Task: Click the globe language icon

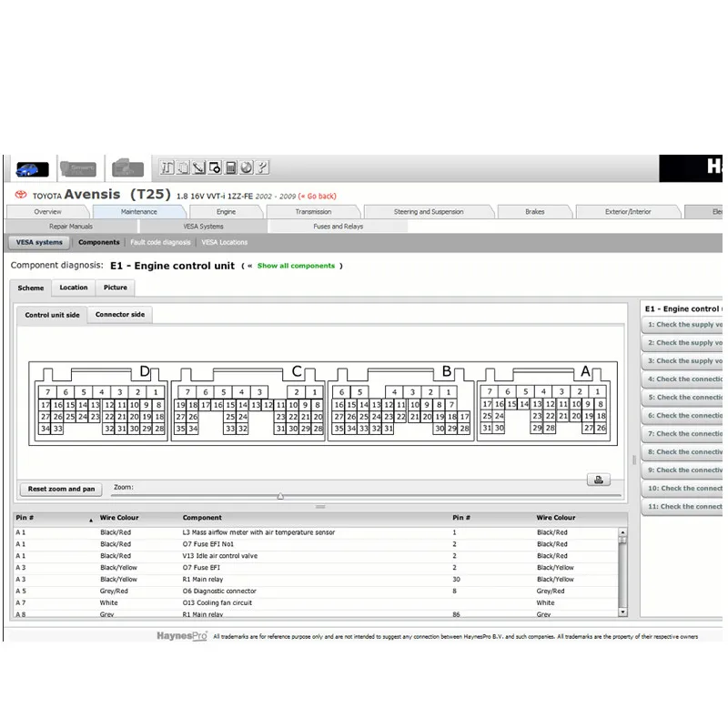Action: click(x=247, y=167)
